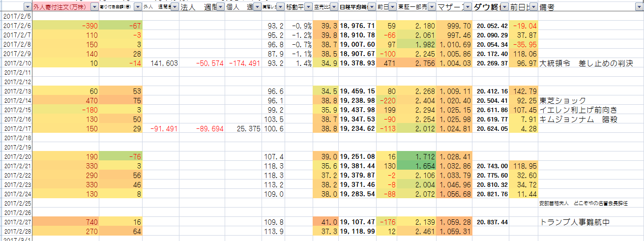The width and height of the screenshot is (644, 241).
Task: Open the date column filter dropdown
Action: click(x=27, y=7)
